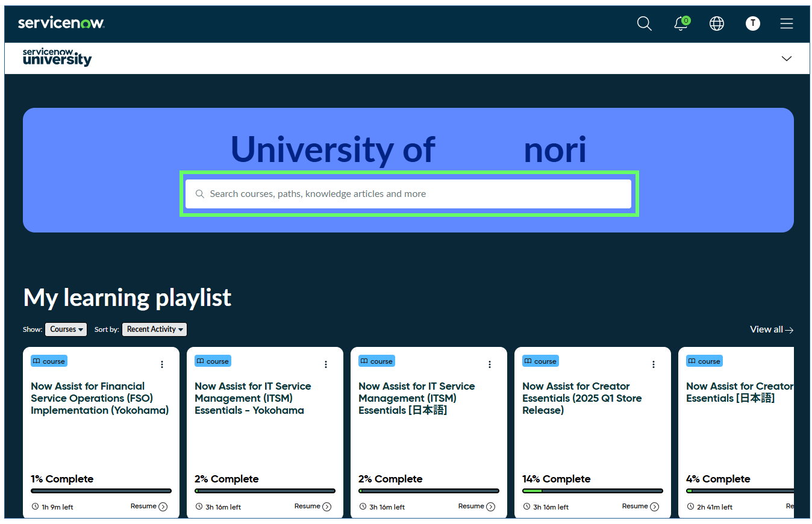Click the View all link

(772, 329)
